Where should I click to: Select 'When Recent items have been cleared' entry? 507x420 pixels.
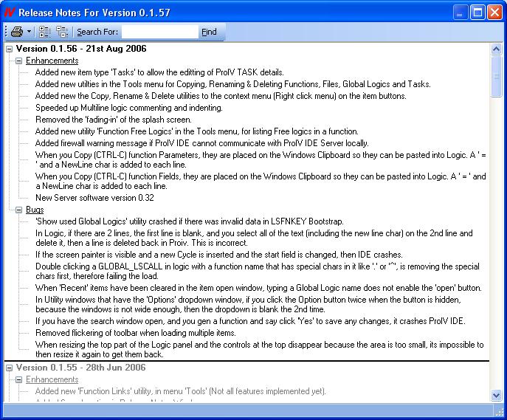pyautogui.click(x=259, y=288)
